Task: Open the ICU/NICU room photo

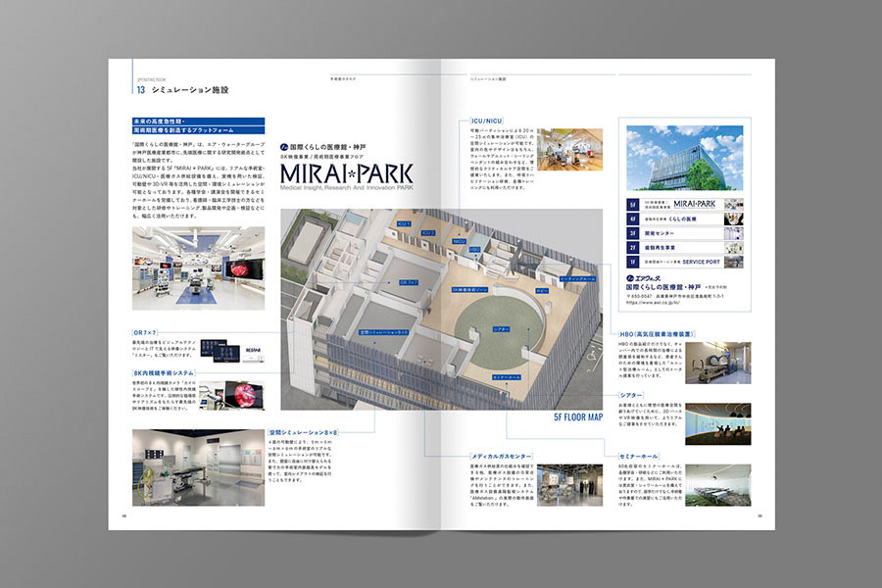Action: coord(569,149)
